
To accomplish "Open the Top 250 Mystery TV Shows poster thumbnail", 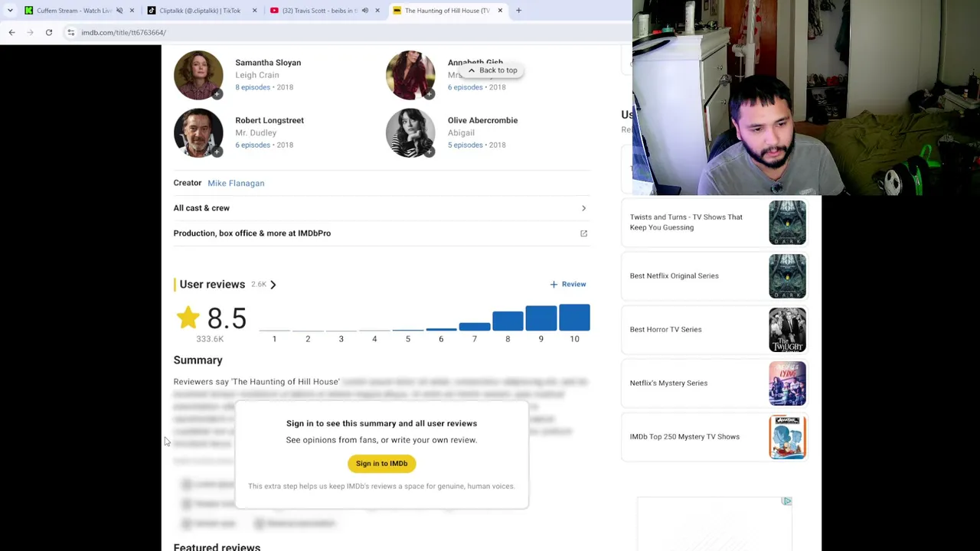I will click(787, 436).
